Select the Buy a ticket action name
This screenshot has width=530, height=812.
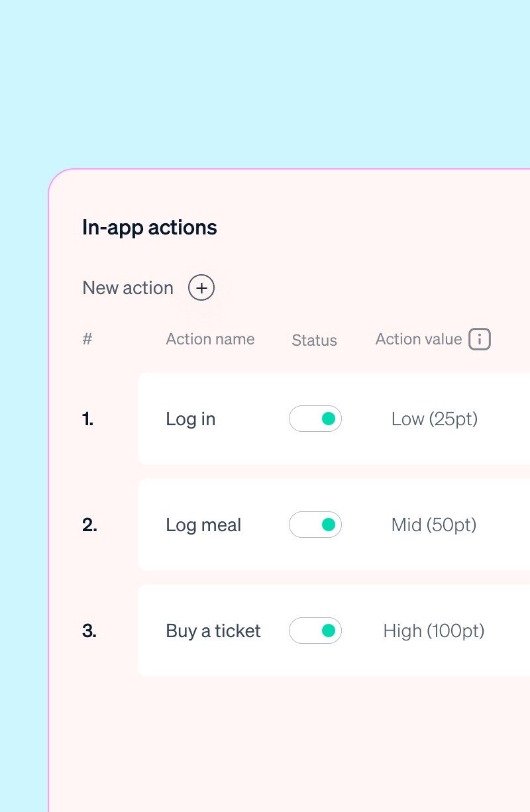213,631
